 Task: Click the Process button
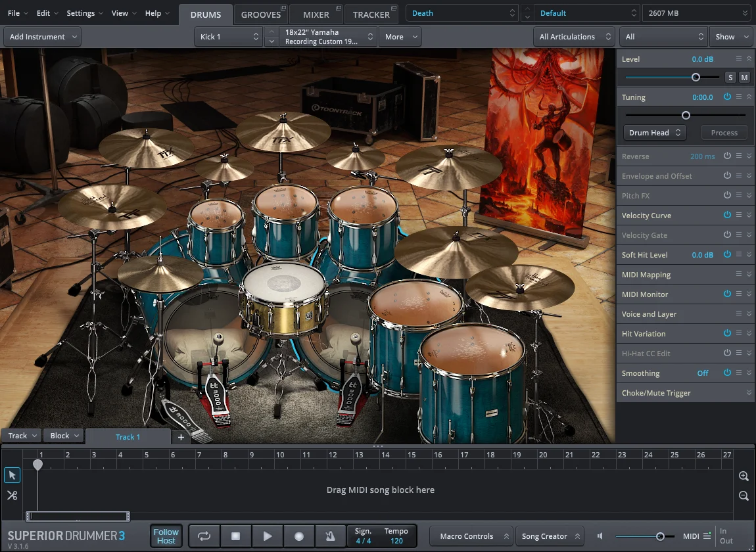point(724,133)
